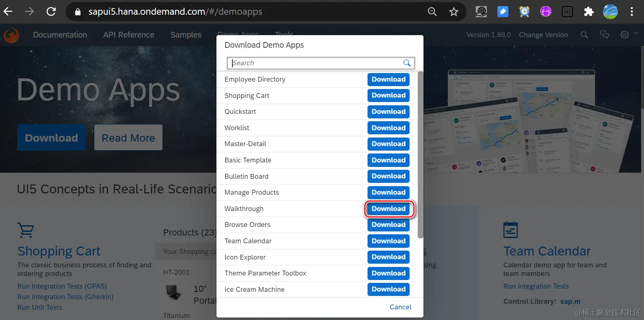Image resolution: width=644 pixels, height=320 pixels.
Task: Download the Browse Orders app
Action: pos(388,224)
